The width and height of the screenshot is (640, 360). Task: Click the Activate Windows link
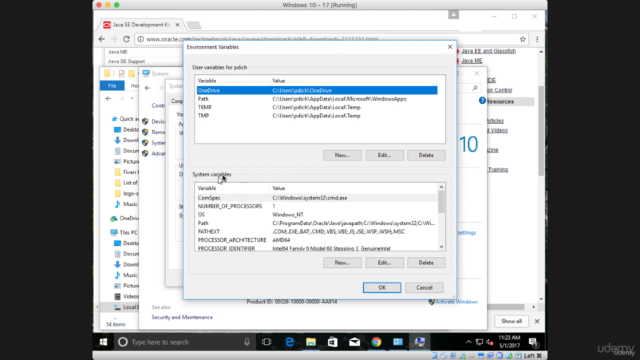coord(456,302)
